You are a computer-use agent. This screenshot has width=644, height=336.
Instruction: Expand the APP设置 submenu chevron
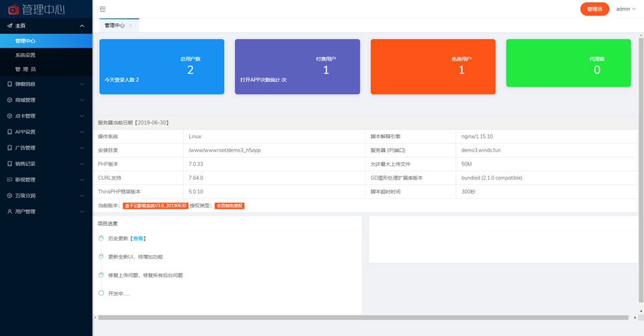pos(82,132)
